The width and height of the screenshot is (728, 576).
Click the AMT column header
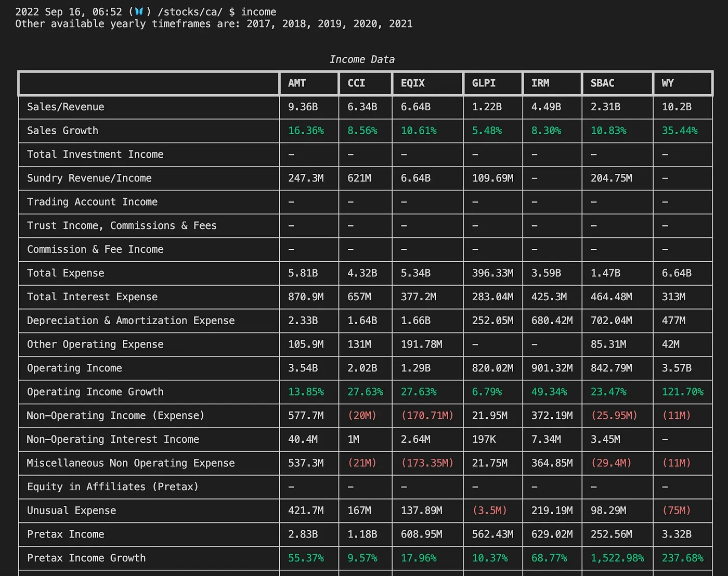297,83
